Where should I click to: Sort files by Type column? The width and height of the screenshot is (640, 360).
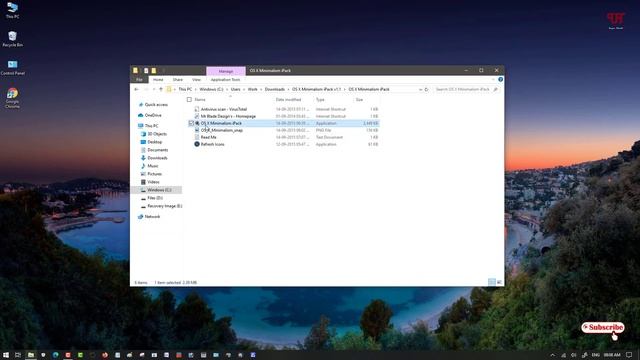point(320,100)
